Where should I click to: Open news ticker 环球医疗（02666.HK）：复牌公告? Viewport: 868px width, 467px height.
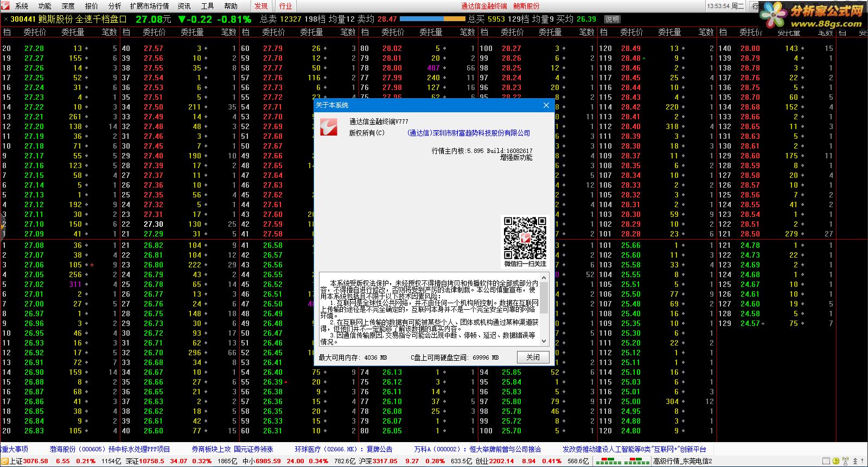(343, 449)
